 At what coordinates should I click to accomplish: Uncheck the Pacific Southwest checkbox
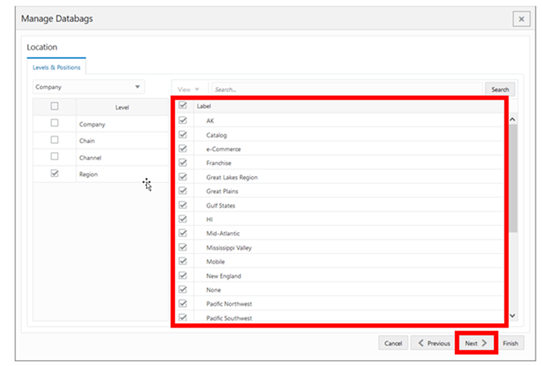coord(183,317)
